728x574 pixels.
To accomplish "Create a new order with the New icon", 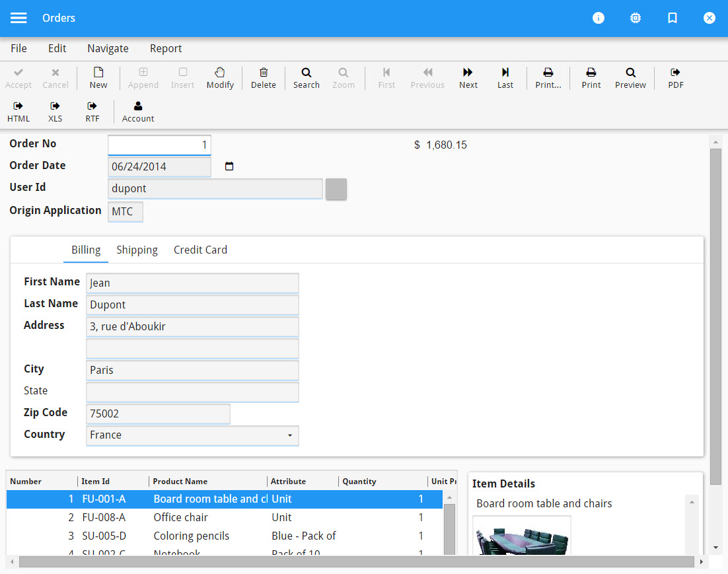I will (x=98, y=78).
